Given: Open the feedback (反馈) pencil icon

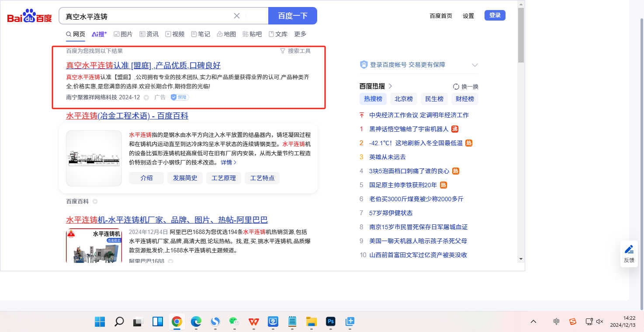Looking at the screenshot, I should (x=629, y=250).
